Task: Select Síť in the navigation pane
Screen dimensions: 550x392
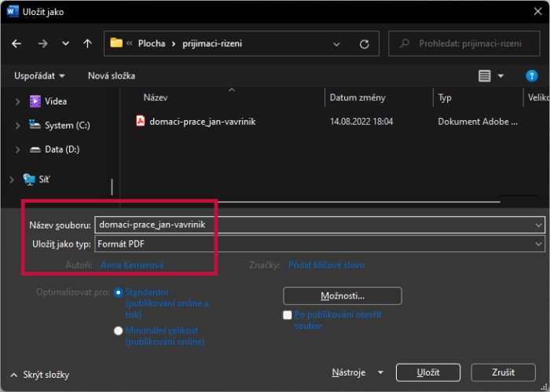Action: [36, 179]
